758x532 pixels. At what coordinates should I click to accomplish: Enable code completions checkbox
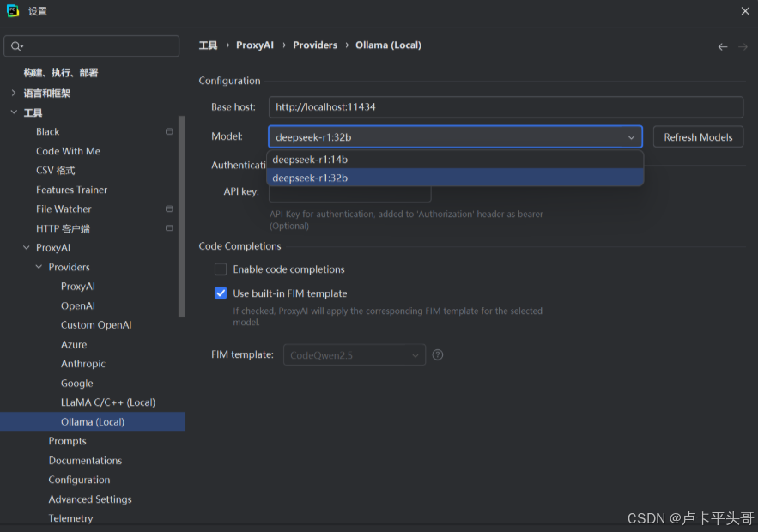coord(221,269)
